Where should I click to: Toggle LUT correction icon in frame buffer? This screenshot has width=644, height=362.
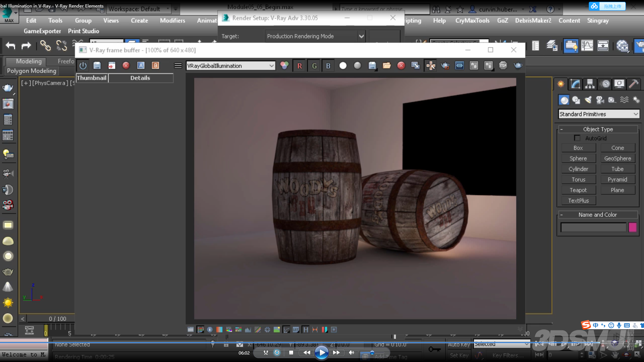pyautogui.click(x=296, y=330)
